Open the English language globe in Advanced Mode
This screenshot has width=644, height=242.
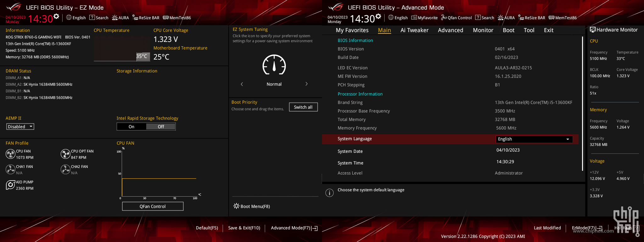(398, 18)
